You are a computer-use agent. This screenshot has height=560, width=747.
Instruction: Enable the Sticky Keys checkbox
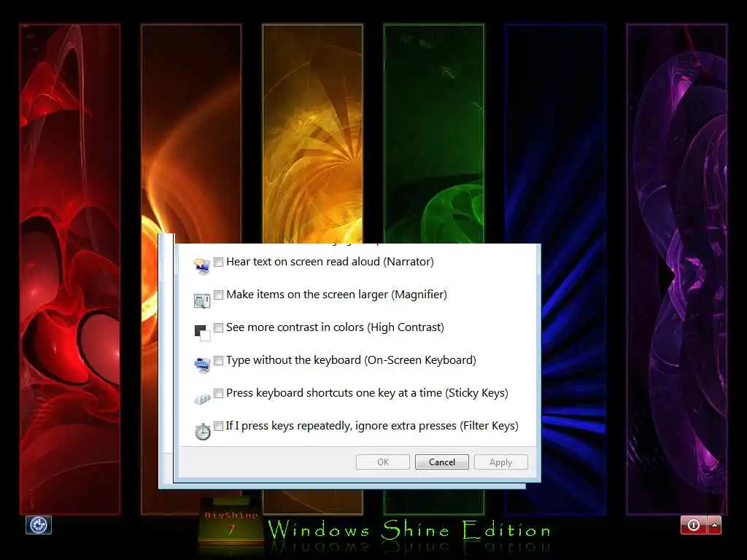[x=218, y=393]
